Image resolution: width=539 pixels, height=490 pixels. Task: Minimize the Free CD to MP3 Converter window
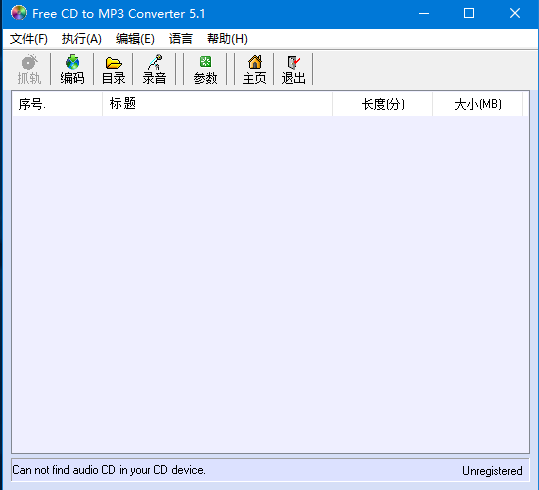pyautogui.click(x=424, y=13)
